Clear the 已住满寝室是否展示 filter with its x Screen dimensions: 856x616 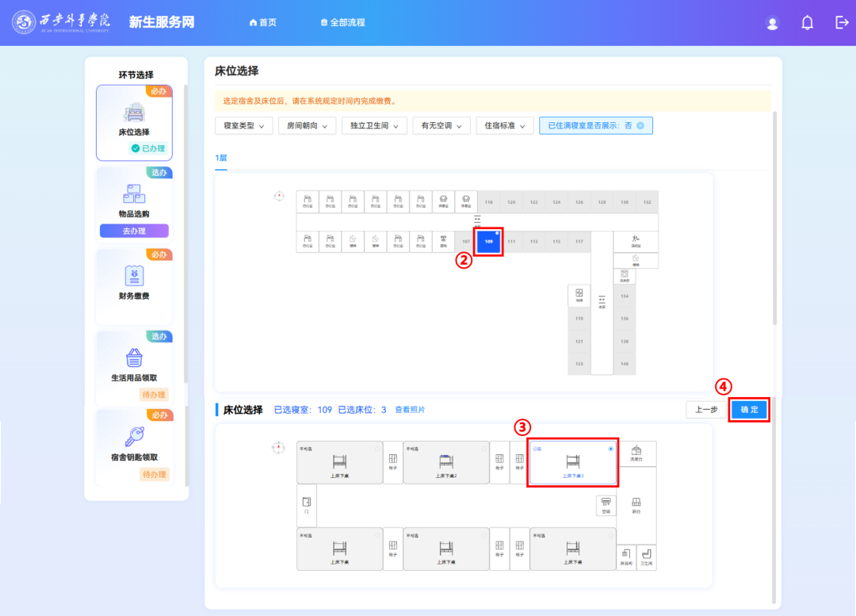640,125
